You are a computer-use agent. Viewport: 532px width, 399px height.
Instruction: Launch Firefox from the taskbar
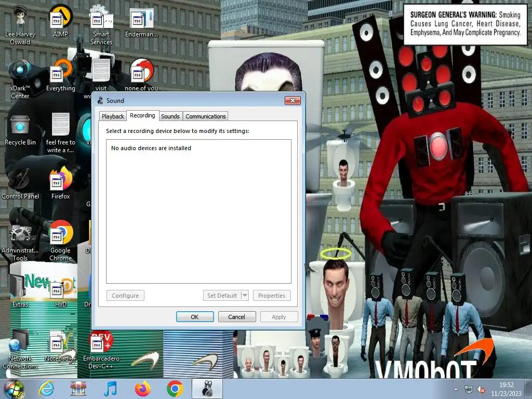point(142,389)
